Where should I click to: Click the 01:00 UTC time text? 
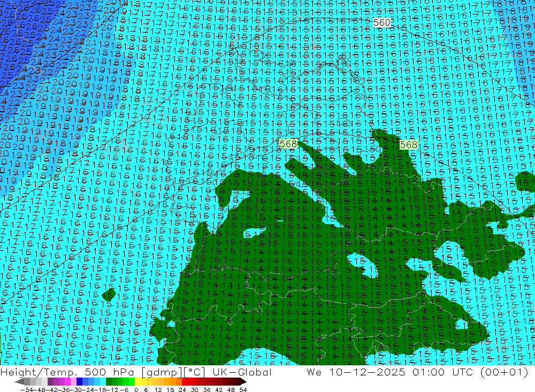(x=444, y=372)
